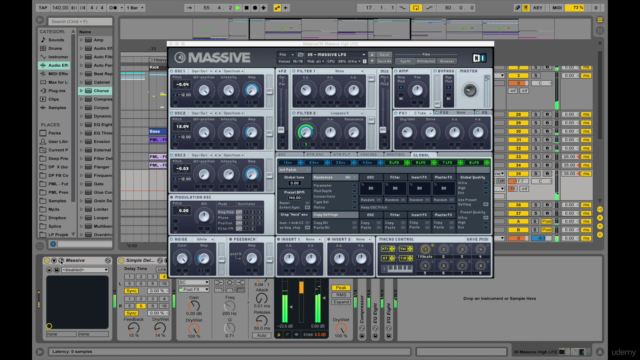The image size is (640, 360).
Task: Open preset folder icon in Massive
Action: click(x=301, y=55)
